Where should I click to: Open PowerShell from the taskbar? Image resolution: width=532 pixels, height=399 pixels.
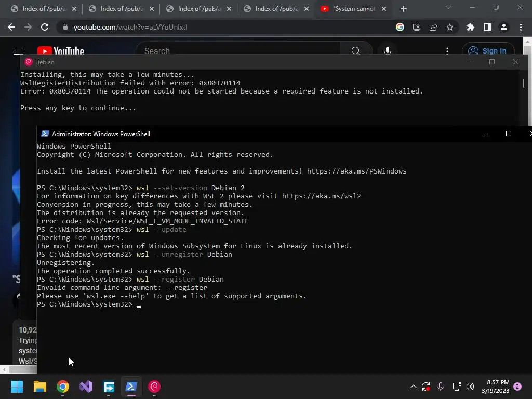(x=131, y=387)
